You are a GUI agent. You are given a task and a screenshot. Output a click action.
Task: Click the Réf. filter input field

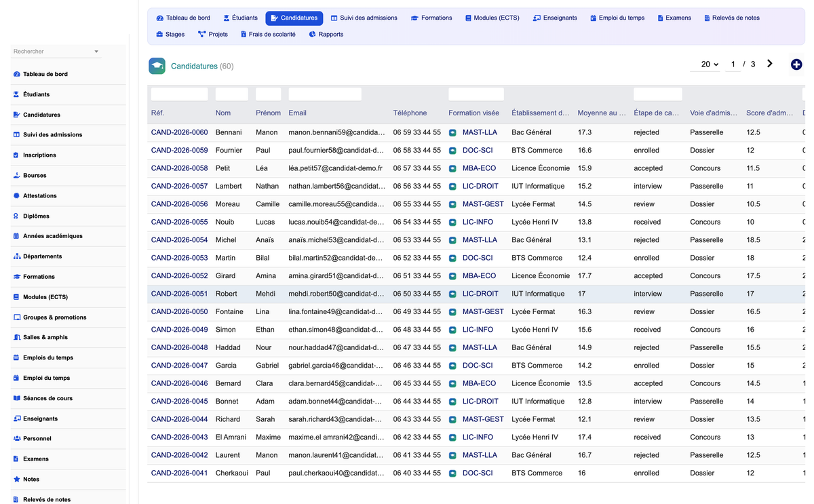tap(179, 94)
